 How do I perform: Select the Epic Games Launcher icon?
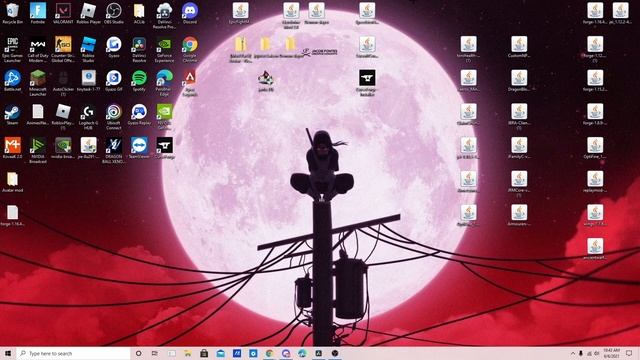coord(12,49)
